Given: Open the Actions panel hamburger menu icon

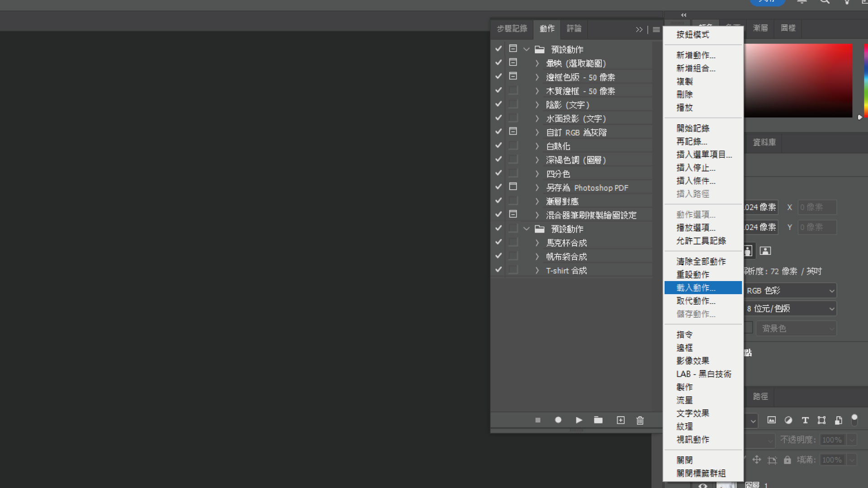Looking at the screenshot, I should 656,29.
